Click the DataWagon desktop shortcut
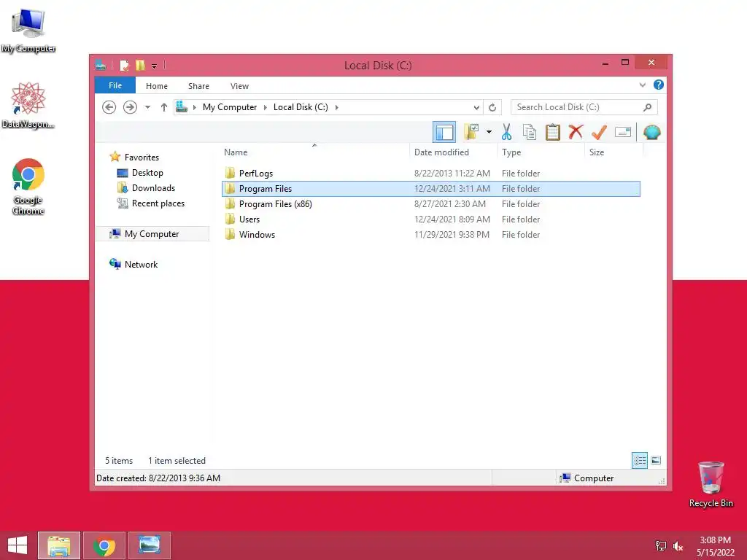 click(x=28, y=105)
